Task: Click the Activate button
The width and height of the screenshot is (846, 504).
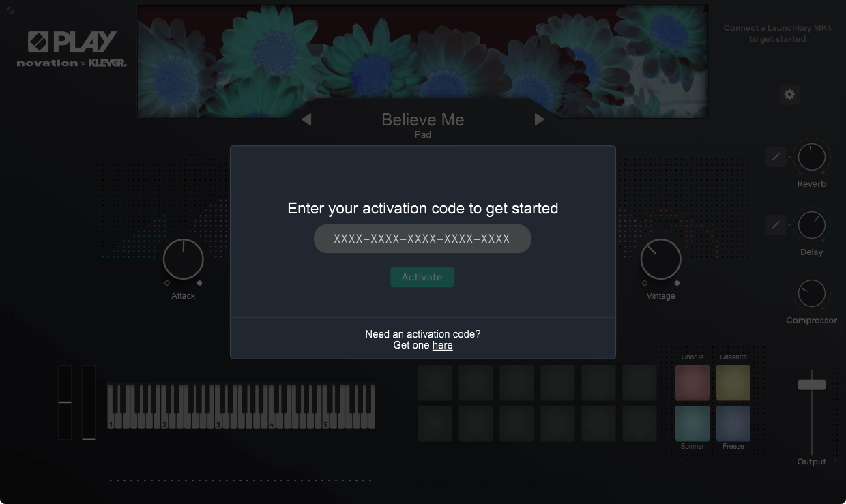Action: [x=422, y=277]
